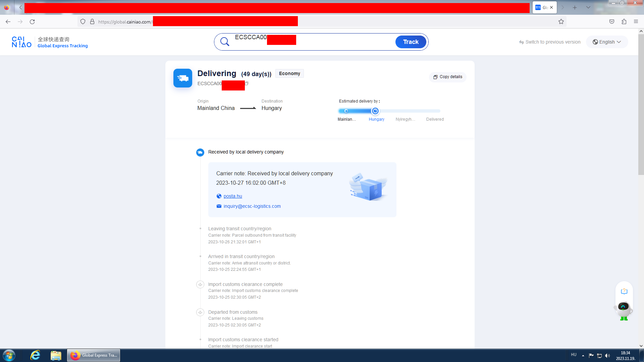Screen dimensions: 644x362
Task: Click the Switch to previous version toggle
Action: coord(550,42)
